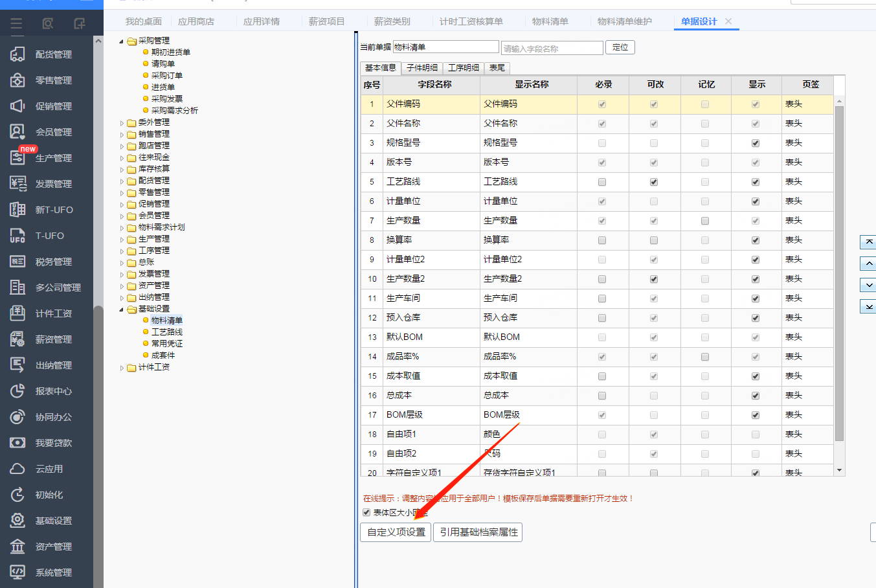Expand the 总账 tree folder
This screenshot has width=876, height=588.
click(x=121, y=262)
